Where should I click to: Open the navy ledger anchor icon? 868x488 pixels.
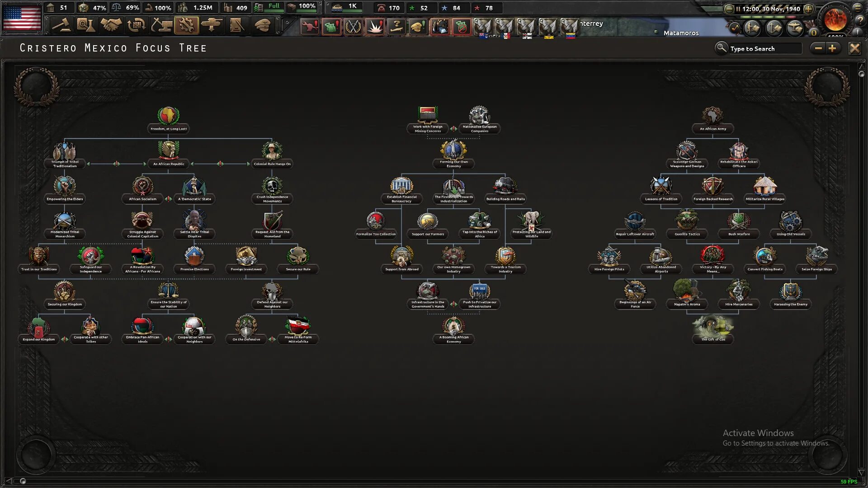pyautogui.click(x=774, y=28)
